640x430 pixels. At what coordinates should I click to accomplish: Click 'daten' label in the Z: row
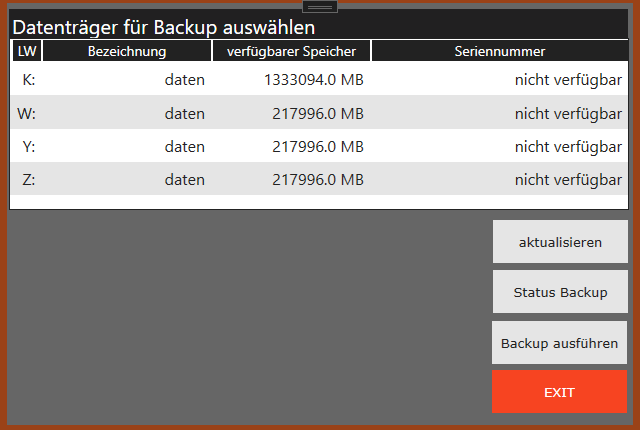click(184, 180)
